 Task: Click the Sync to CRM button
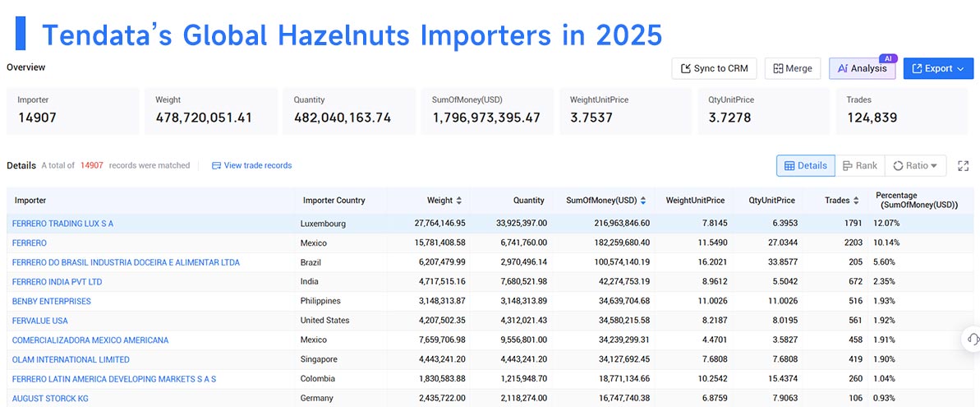715,69
